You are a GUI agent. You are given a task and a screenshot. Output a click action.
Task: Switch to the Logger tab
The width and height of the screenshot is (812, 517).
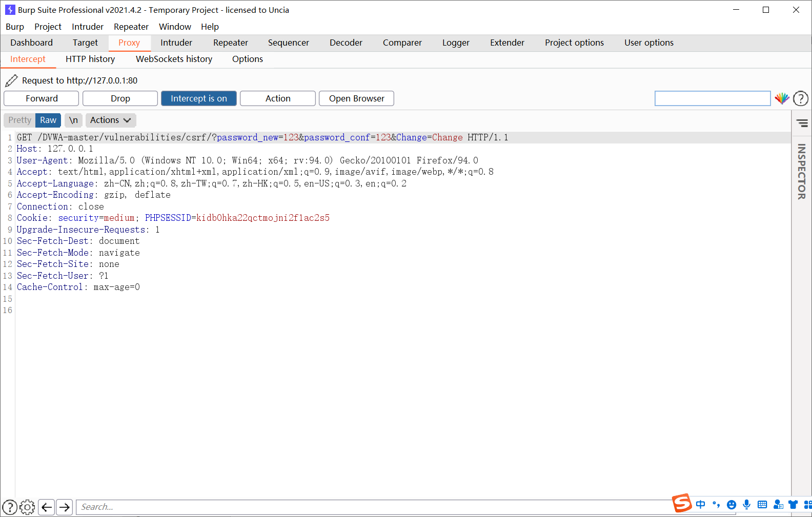tap(456, 43)
